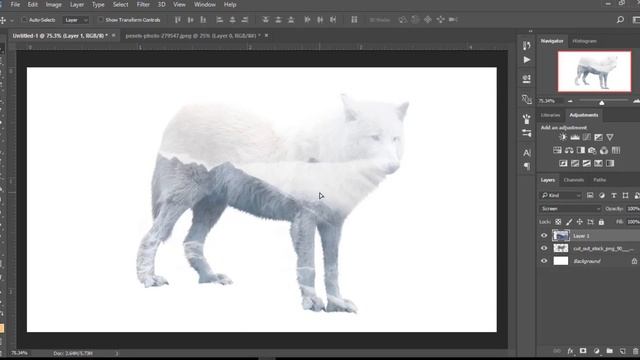Add a Vibrance adjustment
This screenshot has height=360, width=640.
610,137
